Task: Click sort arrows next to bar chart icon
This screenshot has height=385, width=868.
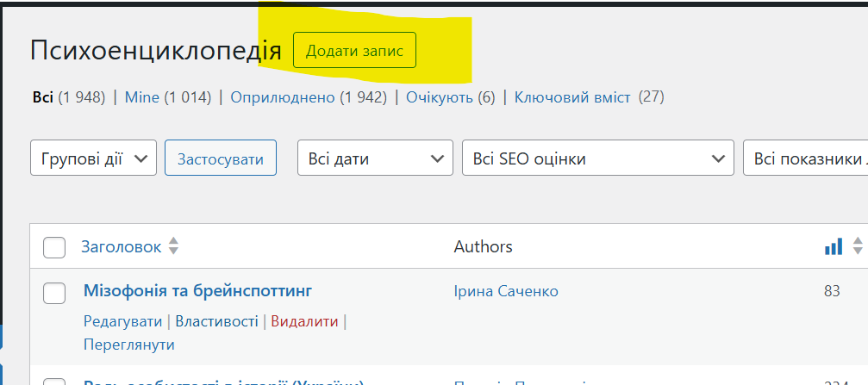Action: coord(857,247)
